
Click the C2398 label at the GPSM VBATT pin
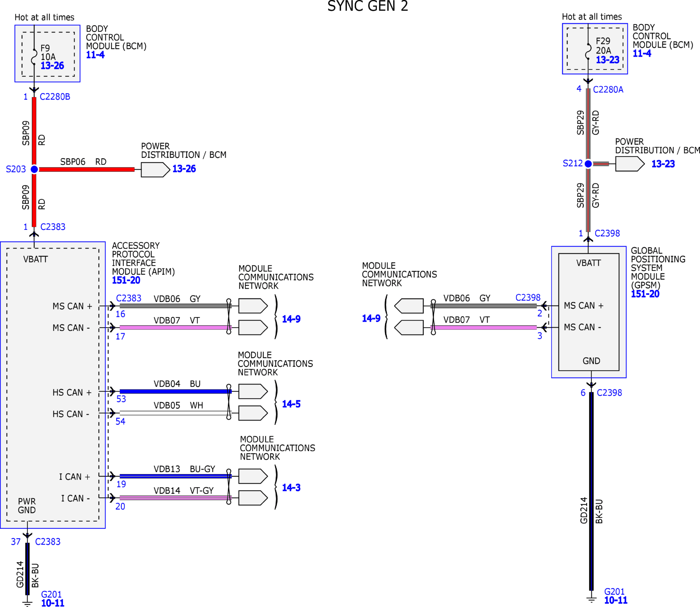(607, 234)
